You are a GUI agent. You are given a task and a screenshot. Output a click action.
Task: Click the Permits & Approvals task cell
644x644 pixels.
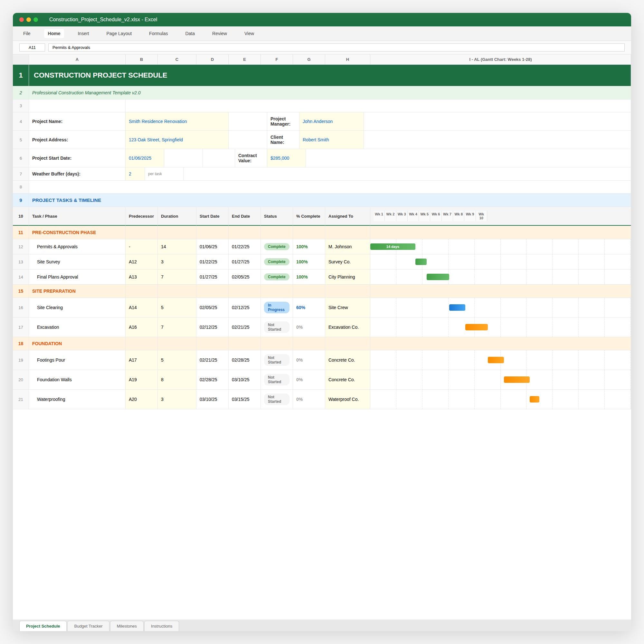click(77, 247)
